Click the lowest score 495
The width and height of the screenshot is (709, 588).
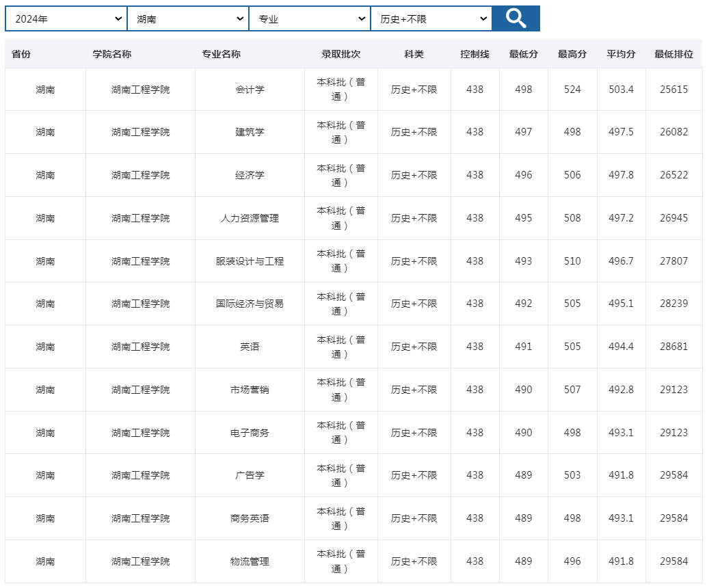pos(524,218)
